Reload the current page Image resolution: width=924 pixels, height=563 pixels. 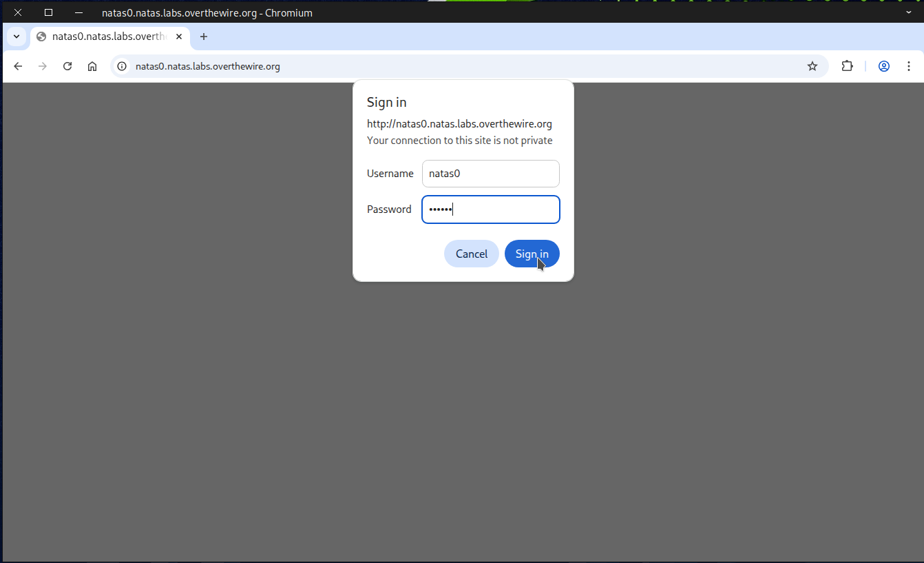pos(67,66)
